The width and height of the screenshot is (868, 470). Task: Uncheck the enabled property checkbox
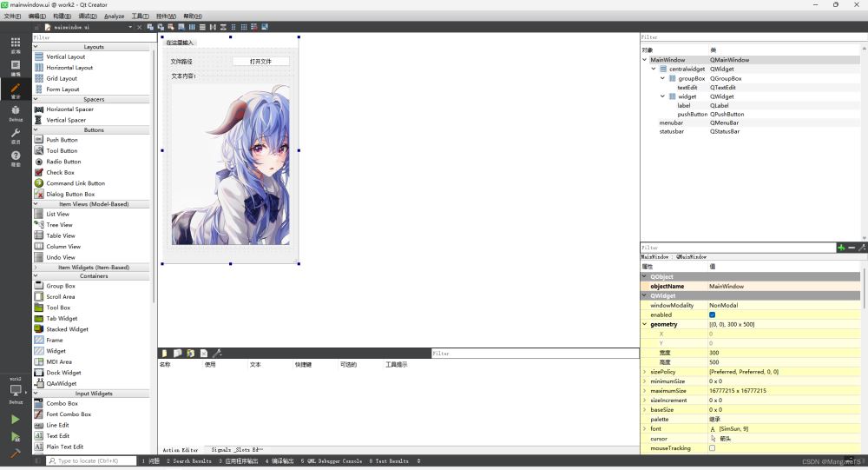(x=713, y=314)
